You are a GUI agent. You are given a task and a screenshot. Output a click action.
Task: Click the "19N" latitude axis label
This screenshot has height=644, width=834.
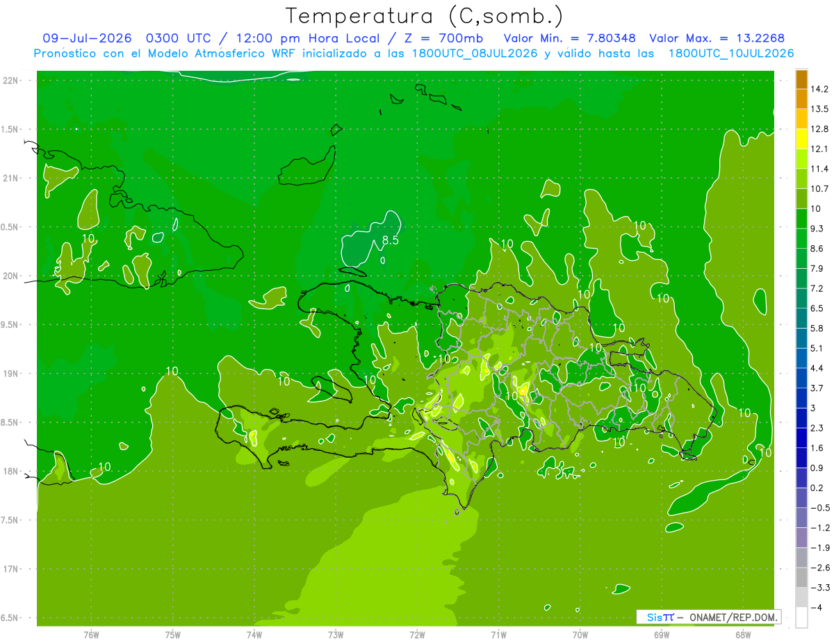coord(10,373)
